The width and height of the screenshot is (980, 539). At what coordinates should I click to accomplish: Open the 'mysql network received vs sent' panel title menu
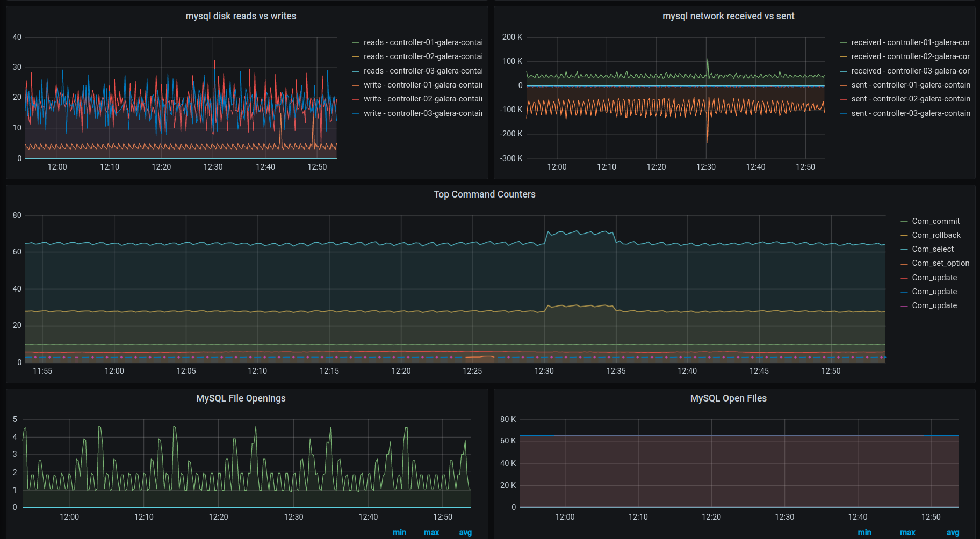pyautogui.click(x=728, y=16)
